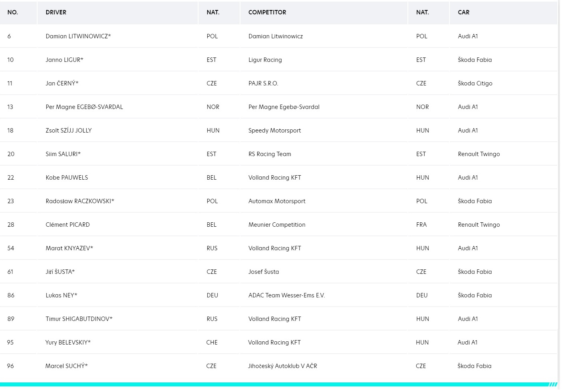The width and height of the screenshot is (564, 392).
Task: Click FRA nationality of Meunier Competition
Action: tap(421, 225)
